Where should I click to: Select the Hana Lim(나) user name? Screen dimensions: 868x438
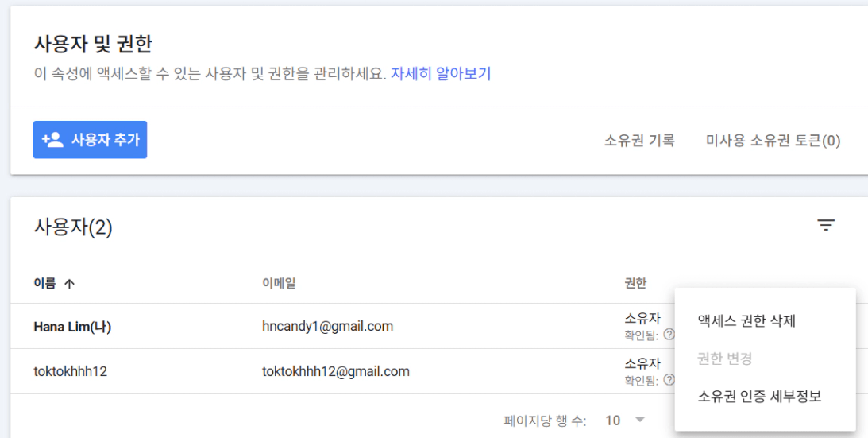click(x=72, y=327)
